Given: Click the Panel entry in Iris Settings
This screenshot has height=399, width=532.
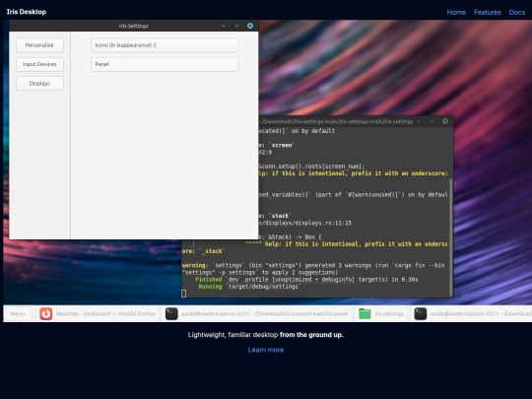Looking at the screenshot, I should point(165,64).
